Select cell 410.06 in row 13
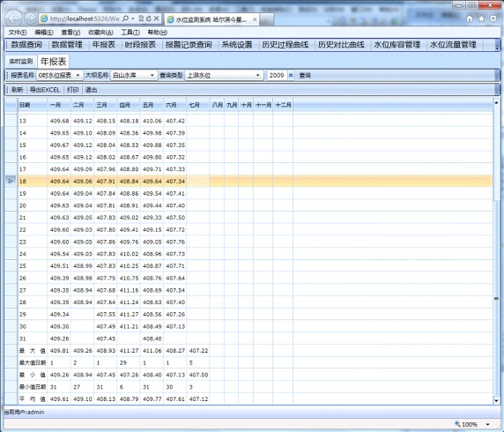The height and width of the screenshot is (432, 504). coord(152,121)
